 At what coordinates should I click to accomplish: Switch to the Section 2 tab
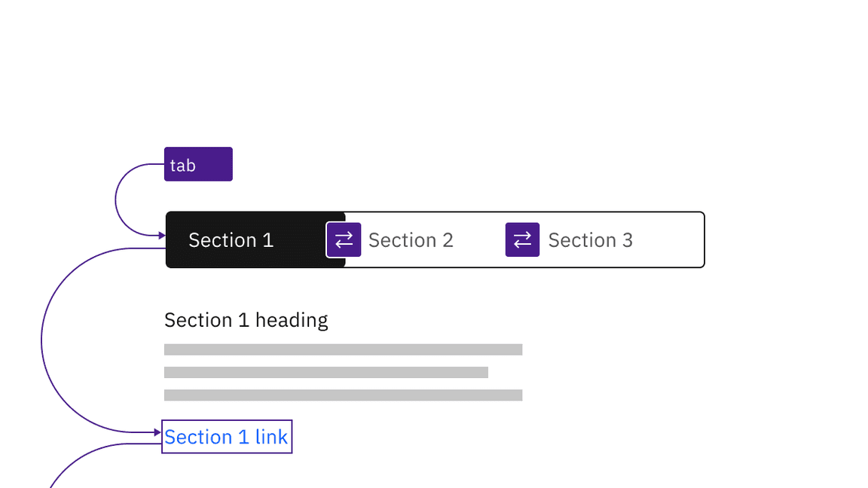411,240
